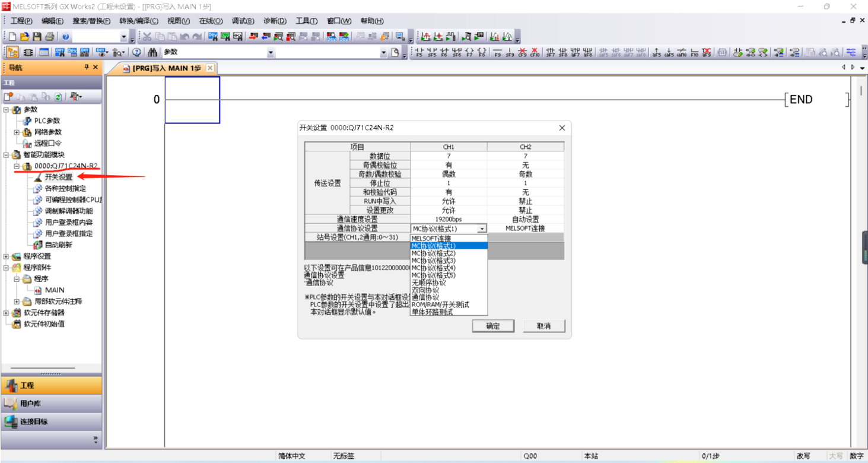Click the F7 coil ladder symbol
Viewport: 868px width, 463px height.
click(469, 52)
